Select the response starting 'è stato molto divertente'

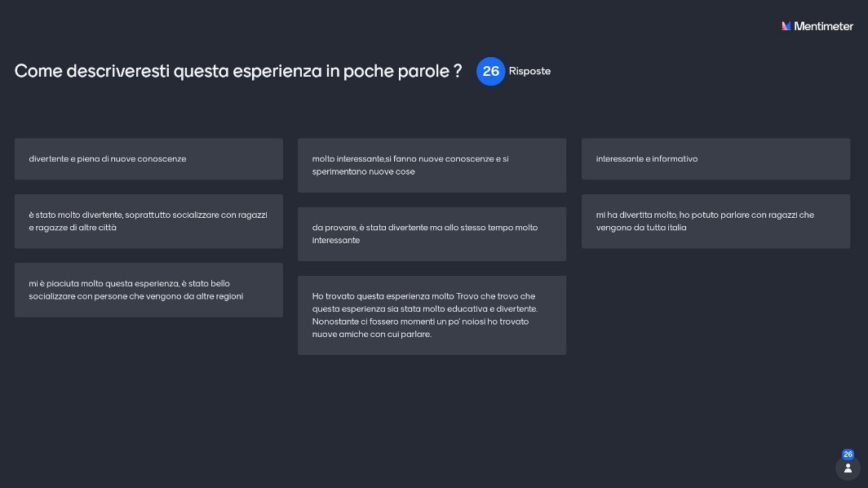(x=148, y=221)
